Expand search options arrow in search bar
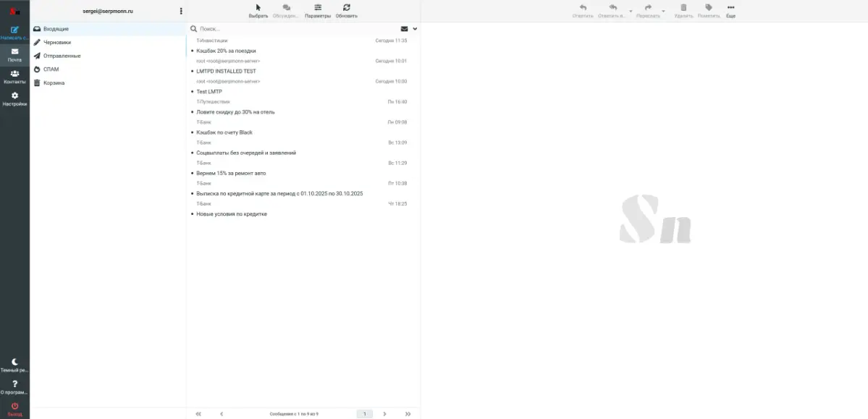 [x=415, y=29]
